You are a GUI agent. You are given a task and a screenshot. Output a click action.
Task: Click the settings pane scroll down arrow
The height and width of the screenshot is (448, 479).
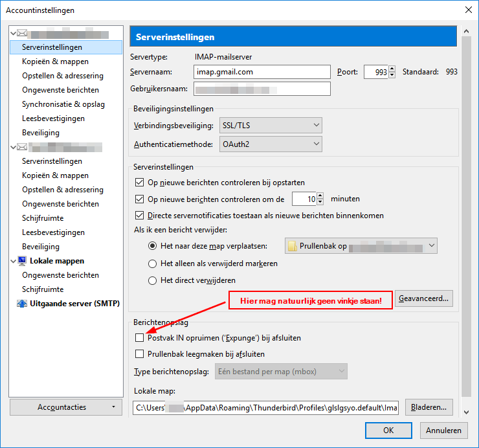pyautogui.click(x=466, y=412)
